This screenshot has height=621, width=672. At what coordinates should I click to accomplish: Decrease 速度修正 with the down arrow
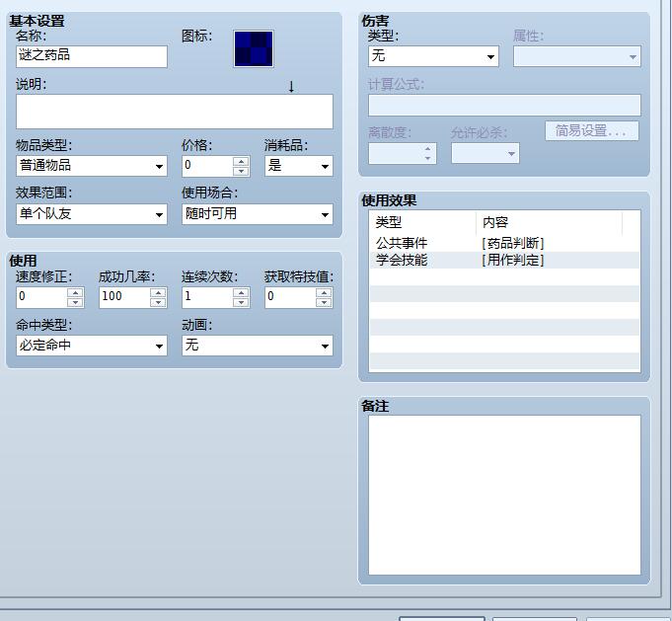(75, 302)
